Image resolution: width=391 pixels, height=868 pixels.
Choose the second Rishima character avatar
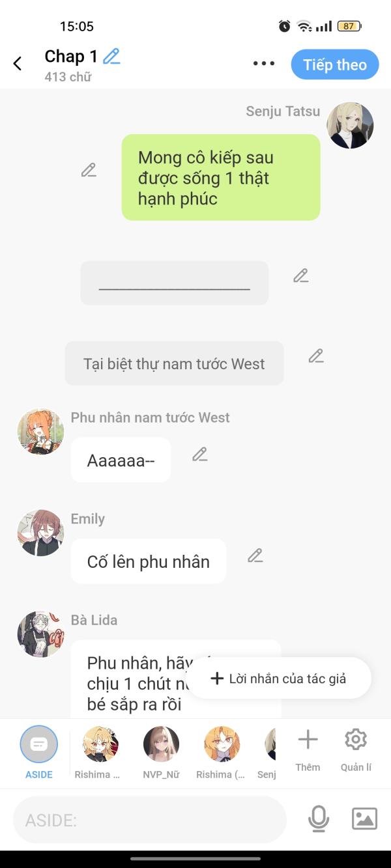pyautogui.click(x=222, y=752)
